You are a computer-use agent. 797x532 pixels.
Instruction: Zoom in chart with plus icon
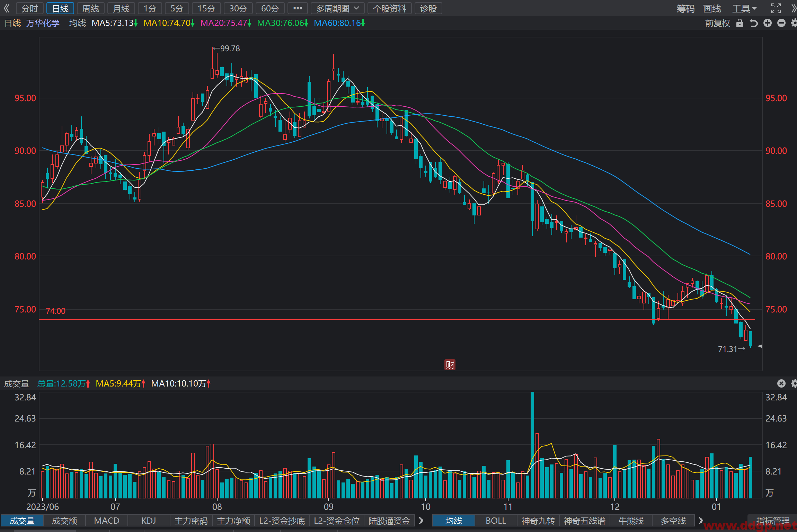coord(768,23)
